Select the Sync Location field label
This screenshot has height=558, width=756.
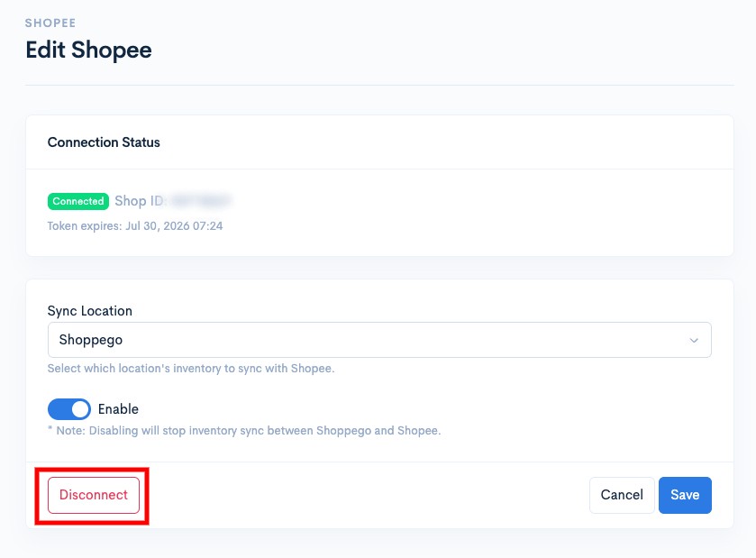[90, 311]
